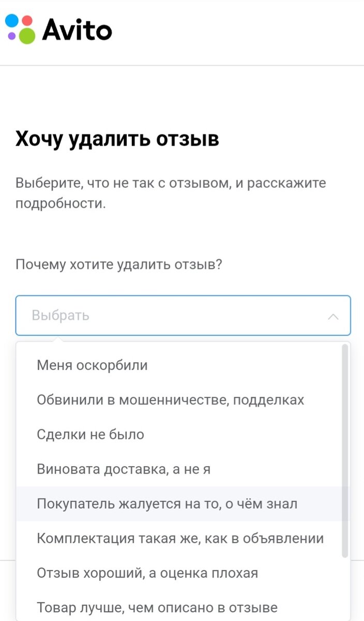Viewport: 364px width, 621px height.
Task: Choose 'Обвинили в мошенничестве, подделках'
Action: point(171,400)
